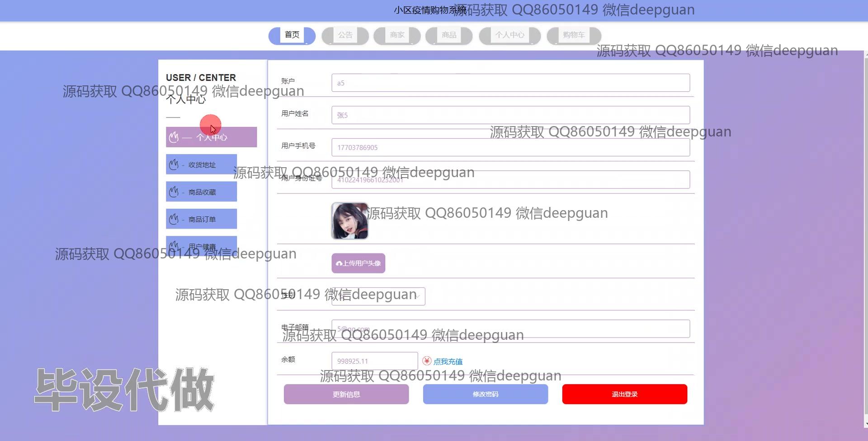Click the yen recharge icon
The image size is (868, 441).
427,361
